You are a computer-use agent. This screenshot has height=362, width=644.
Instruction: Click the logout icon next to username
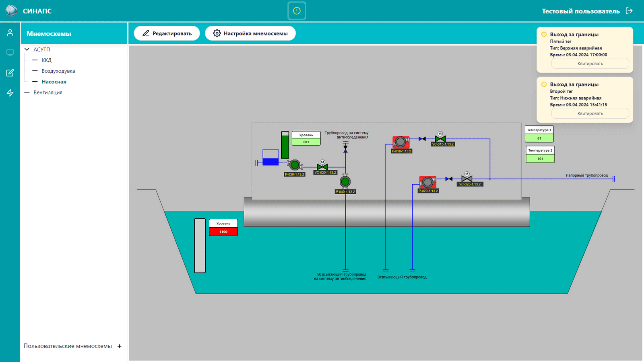click(x=630, y=11)
